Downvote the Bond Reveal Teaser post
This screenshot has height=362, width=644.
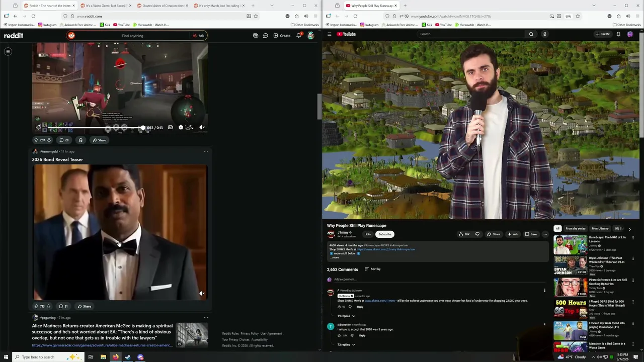click(x=48, y=306)
